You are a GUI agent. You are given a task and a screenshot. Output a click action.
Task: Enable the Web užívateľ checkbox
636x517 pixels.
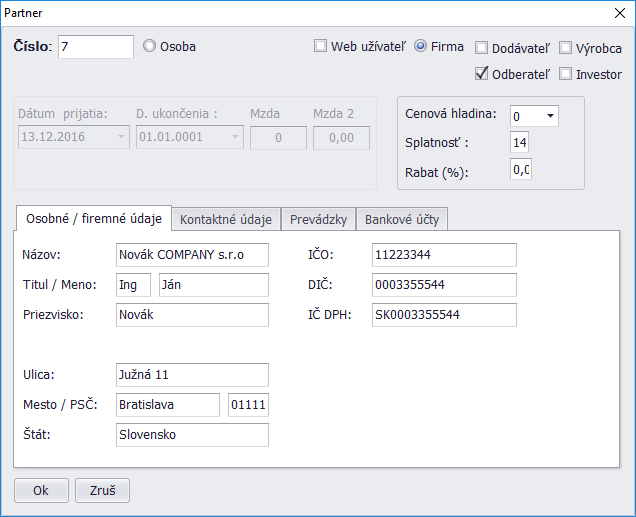[321, 46]
